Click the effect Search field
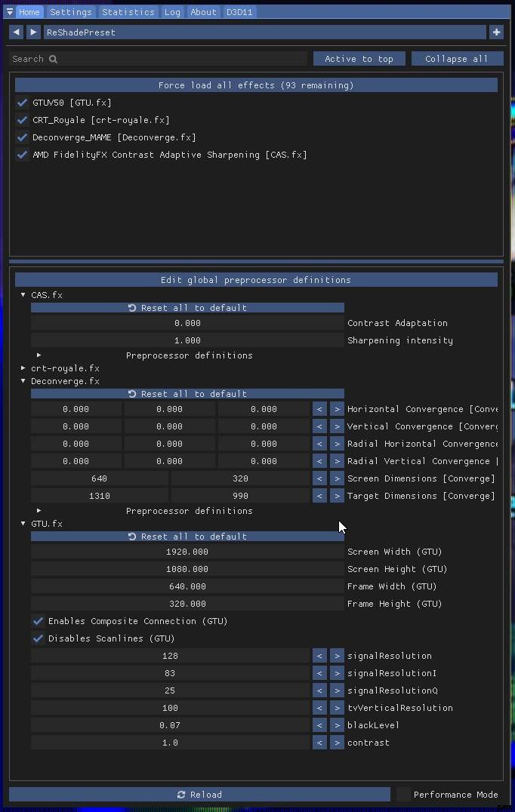 coord(159,59)
